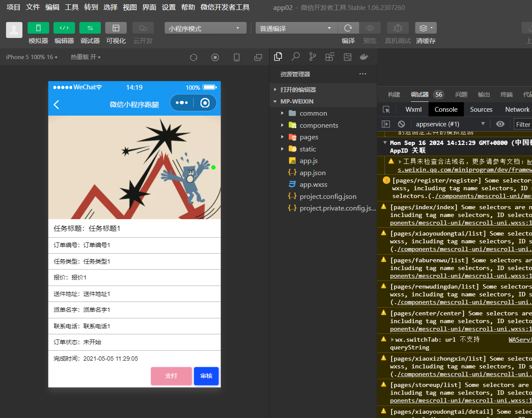Switch to the Sources tab
Image resolution: width=532 pixels, height=418 pixels.
click(481, 109)
